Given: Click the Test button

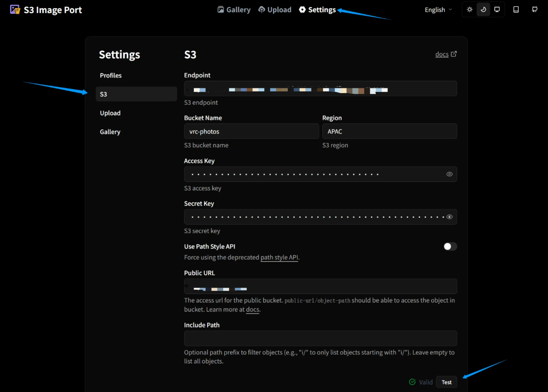Looking at the screenshot, I should [x=447, y=382].
